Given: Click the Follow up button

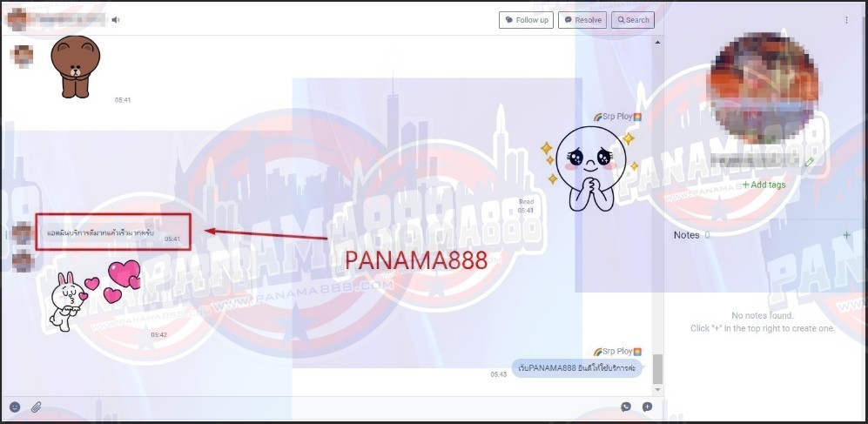Looking at the screenshot, I should 526,20.
